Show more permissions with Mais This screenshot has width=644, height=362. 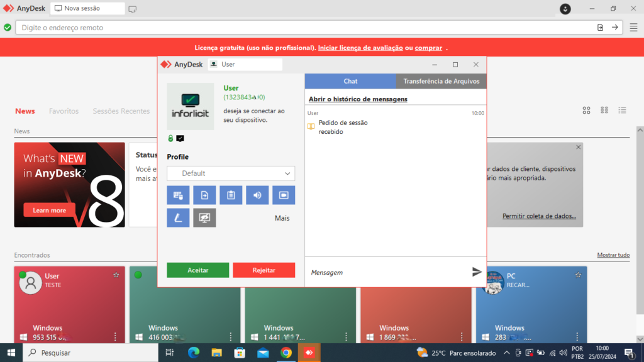(x=282, y=218)
